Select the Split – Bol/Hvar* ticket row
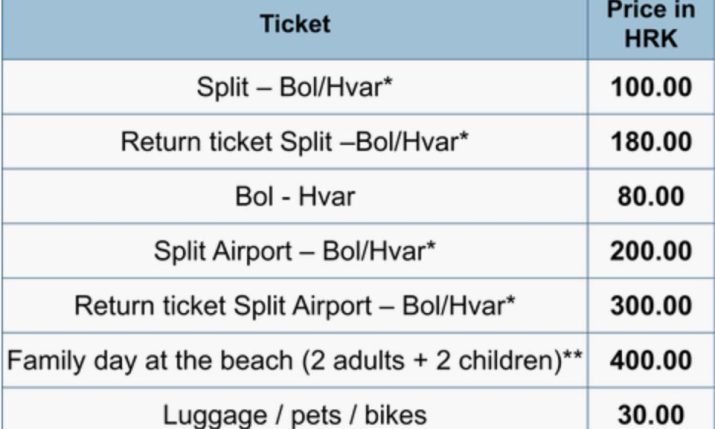 [294, 87]
